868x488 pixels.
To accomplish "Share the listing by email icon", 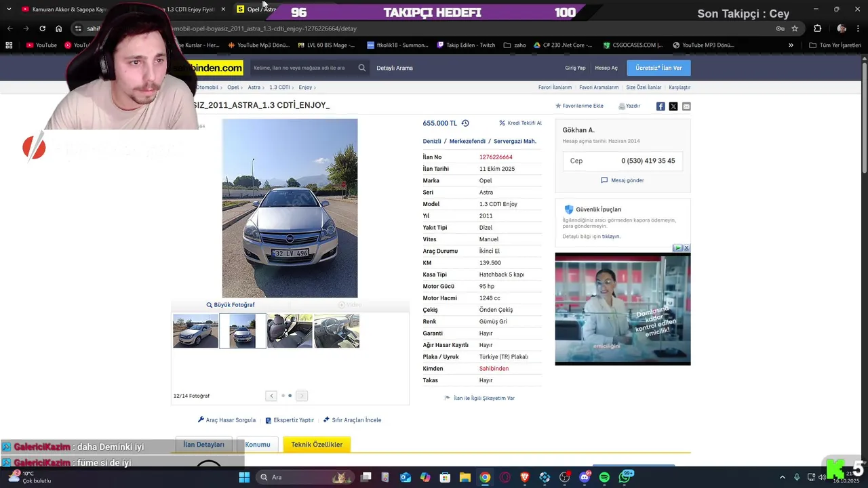I will pos(686,106).
